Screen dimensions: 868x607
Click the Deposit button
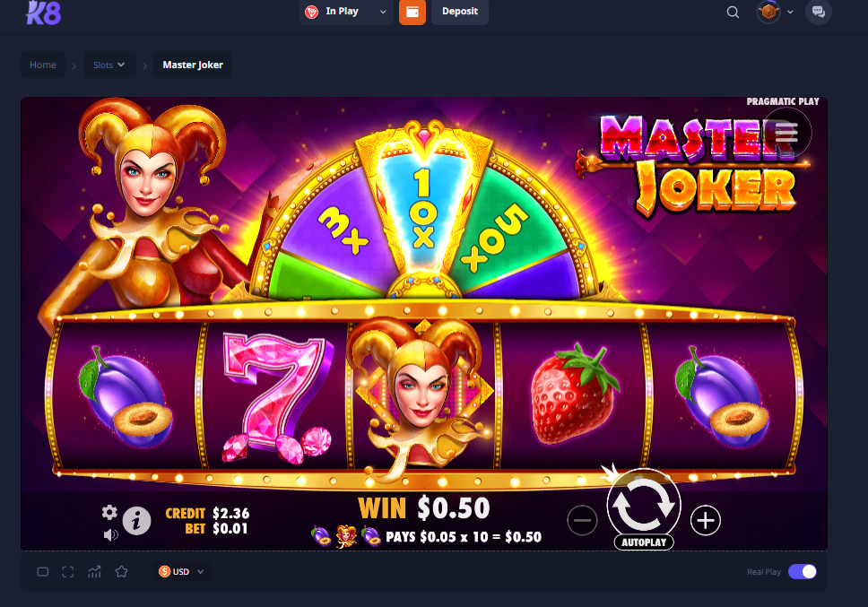pos(460,12)
